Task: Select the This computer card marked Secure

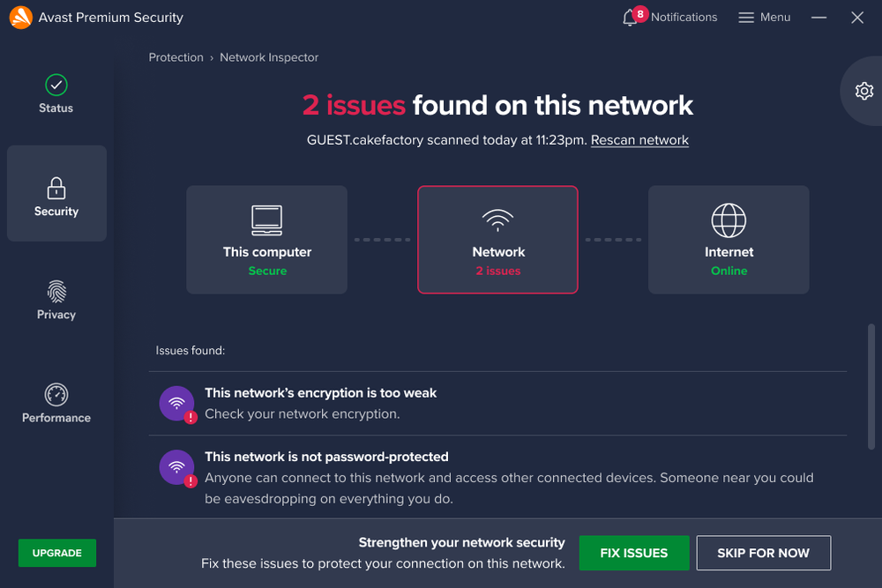Action: coord(266,239)
